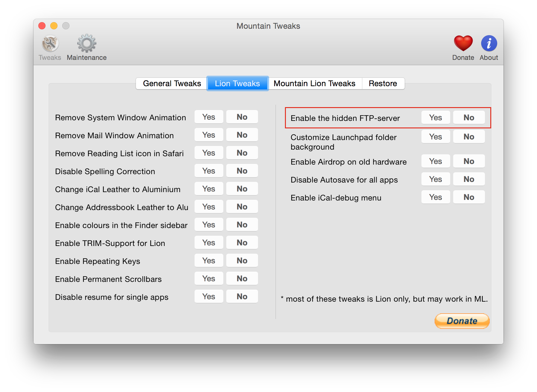Close the Mountain Tweaks window
Viewport: 537px width, 392px height.
click(42, 26)
